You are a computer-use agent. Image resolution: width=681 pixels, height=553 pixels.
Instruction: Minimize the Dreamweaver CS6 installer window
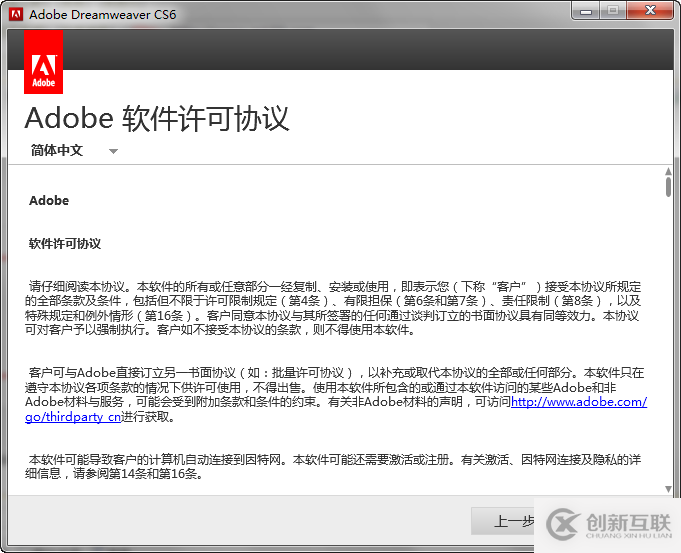(586, 11)
